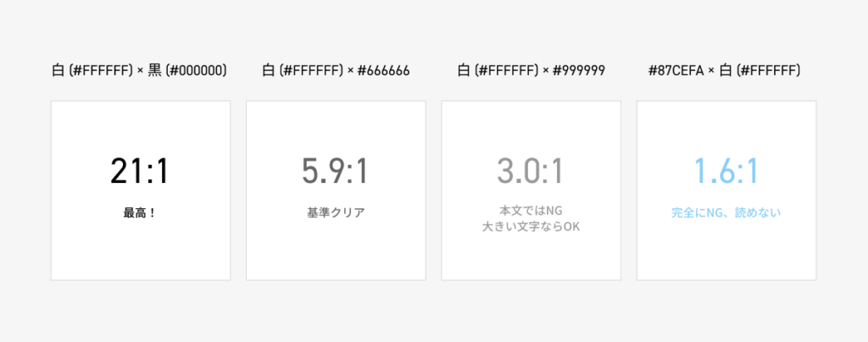868x342 pixels.
Task: Click the #87CEFA hex code in heading
Action: coord(674,71)
